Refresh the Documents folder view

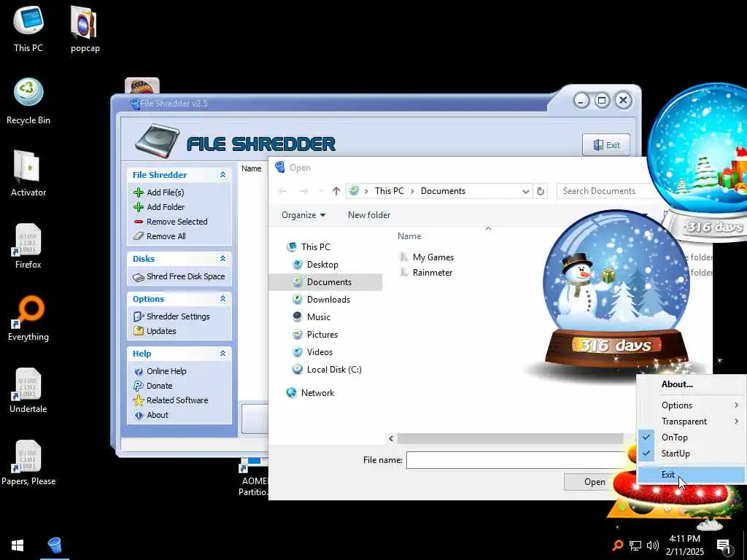pos(541,191)
